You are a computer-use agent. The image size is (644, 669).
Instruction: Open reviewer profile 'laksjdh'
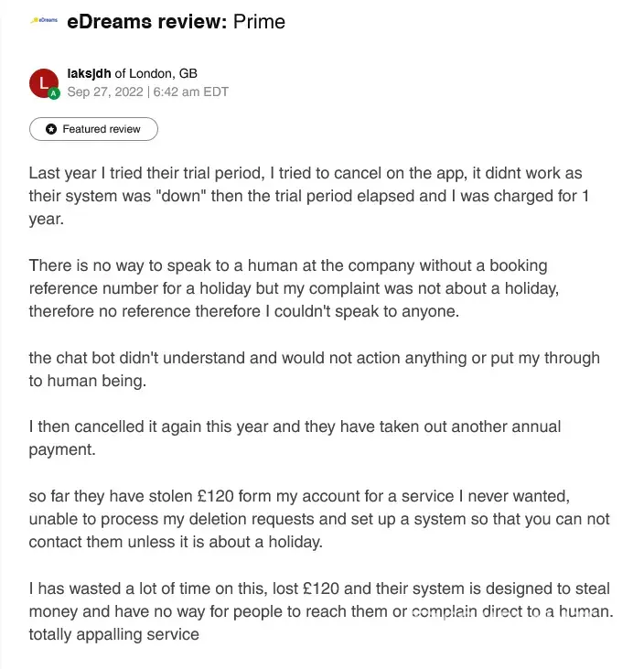pos(89,73)
